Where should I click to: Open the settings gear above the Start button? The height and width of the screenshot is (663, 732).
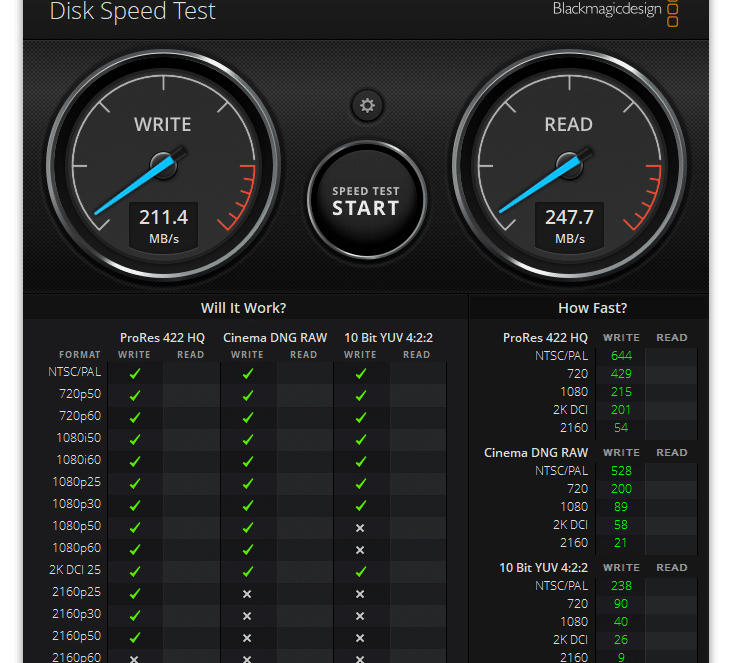pos(367,106)
